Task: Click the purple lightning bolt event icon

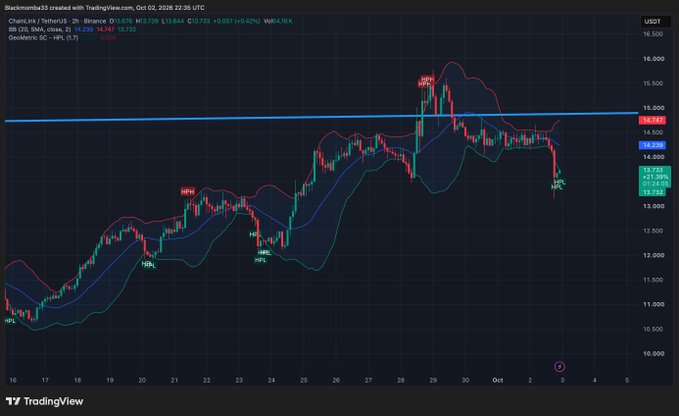Action: [559, 367]
